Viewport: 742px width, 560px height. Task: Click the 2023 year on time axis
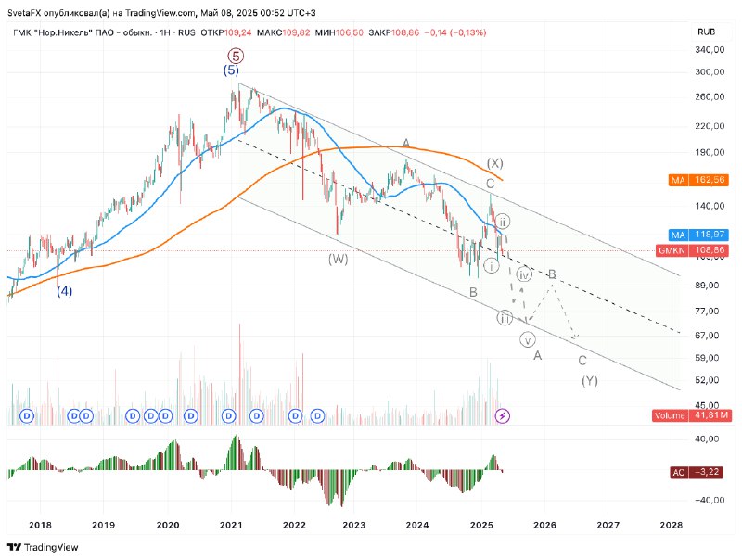(x=354, y=525)
